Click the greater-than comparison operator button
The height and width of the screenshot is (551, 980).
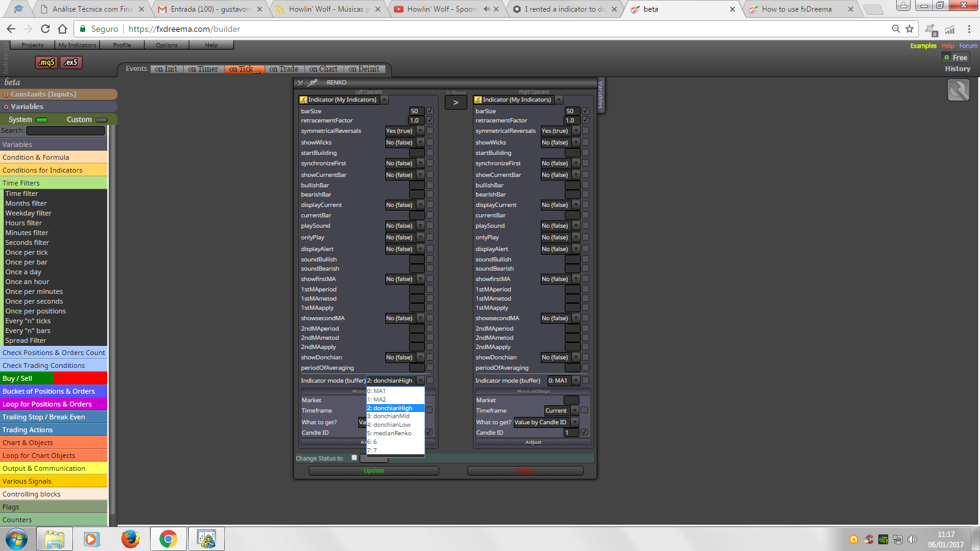pyautogui.click(x=456, y=102)
